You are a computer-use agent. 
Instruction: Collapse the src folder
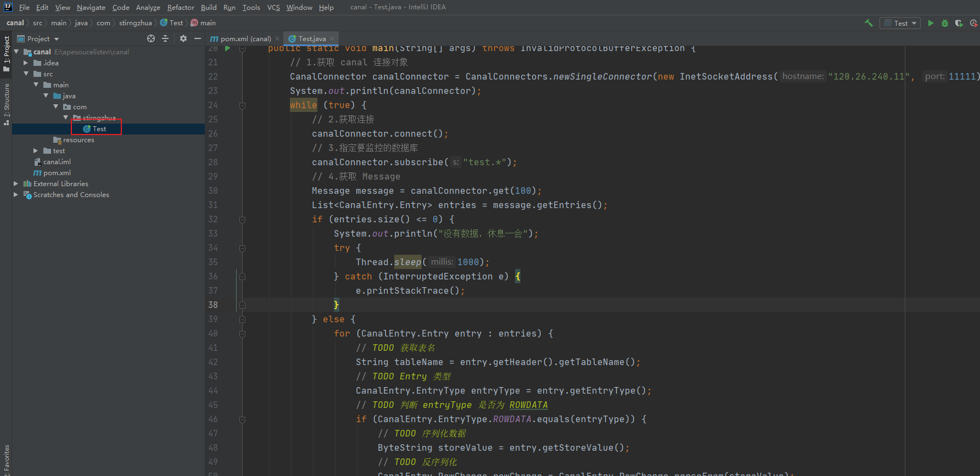click(x=26, y=74)
